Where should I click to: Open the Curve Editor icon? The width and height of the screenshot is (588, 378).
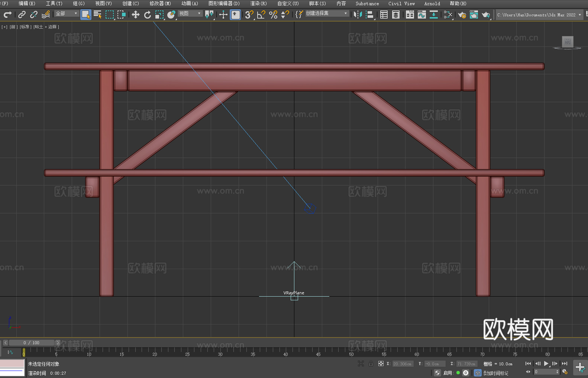pos(421,15)
